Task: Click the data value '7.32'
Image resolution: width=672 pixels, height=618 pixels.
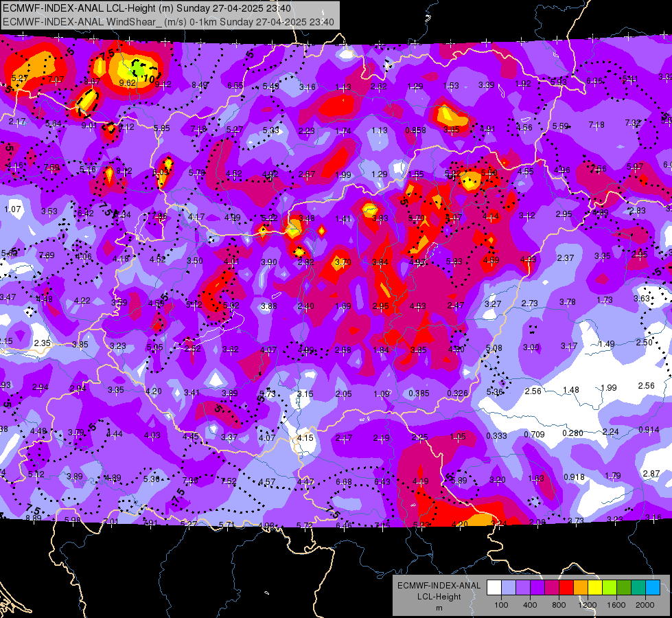Action: tap(633, 123)
